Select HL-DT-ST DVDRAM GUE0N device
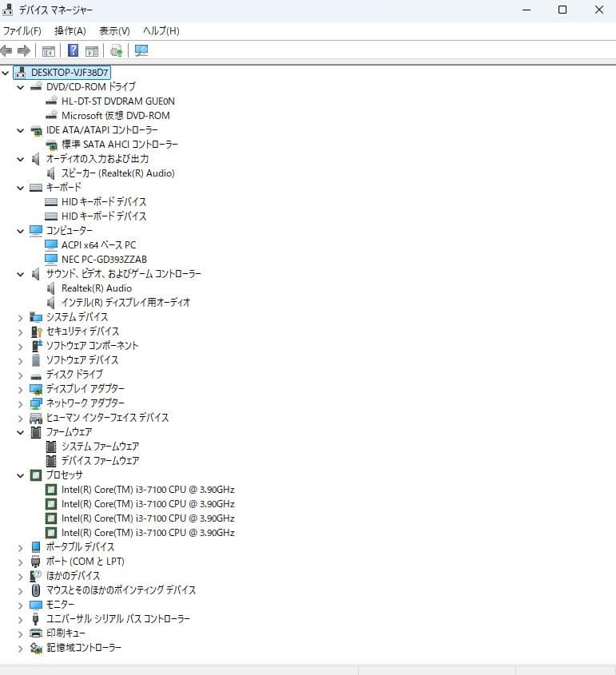The height and width of the screenshot is (675, 616). pos(118,101)
